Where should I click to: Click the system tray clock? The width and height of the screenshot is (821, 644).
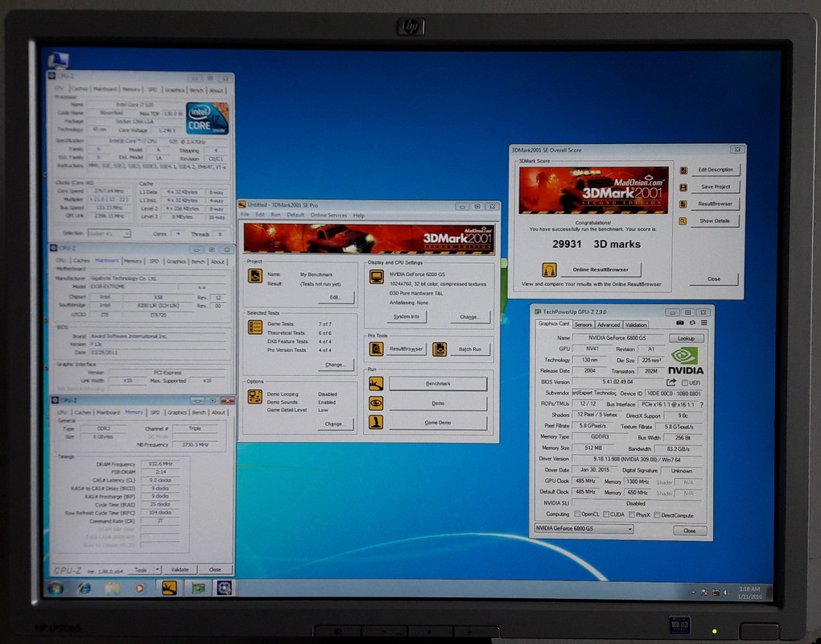(x=749, y=592)
